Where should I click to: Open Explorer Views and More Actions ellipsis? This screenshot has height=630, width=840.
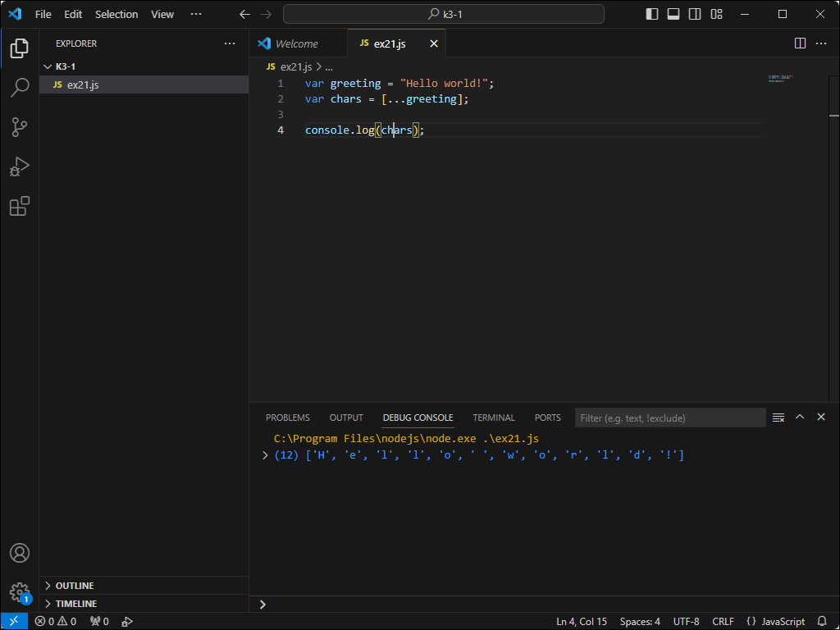(x=230, y=43)
